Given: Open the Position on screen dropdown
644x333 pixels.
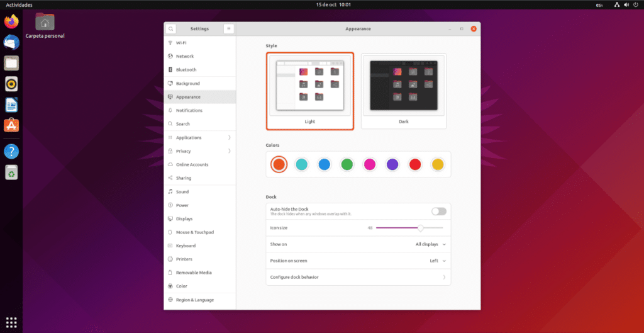Looking at the screenshot, I should click(x=438, y=261).
